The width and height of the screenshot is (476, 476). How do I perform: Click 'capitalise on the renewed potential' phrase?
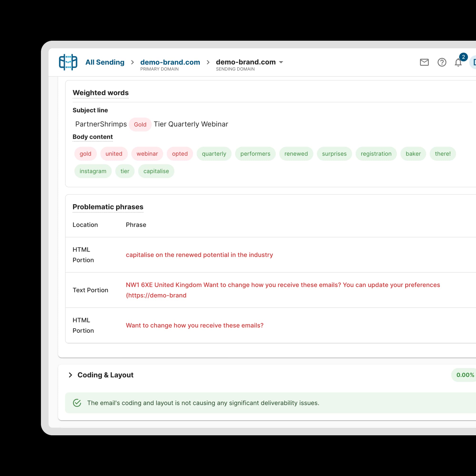199,255
